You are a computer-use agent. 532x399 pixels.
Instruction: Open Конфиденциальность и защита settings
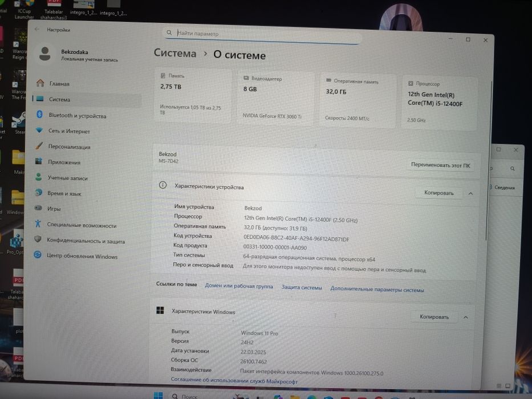pos(87,241)
